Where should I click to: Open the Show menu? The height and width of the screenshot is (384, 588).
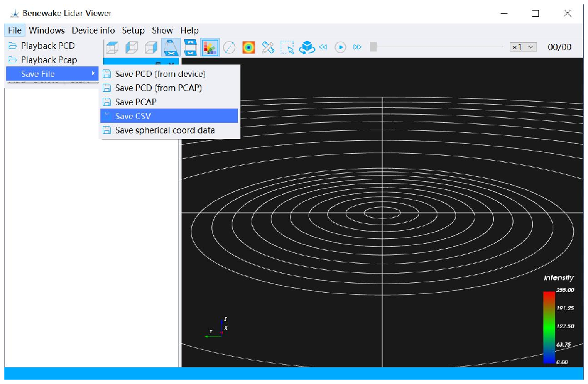tap(162, 30)
